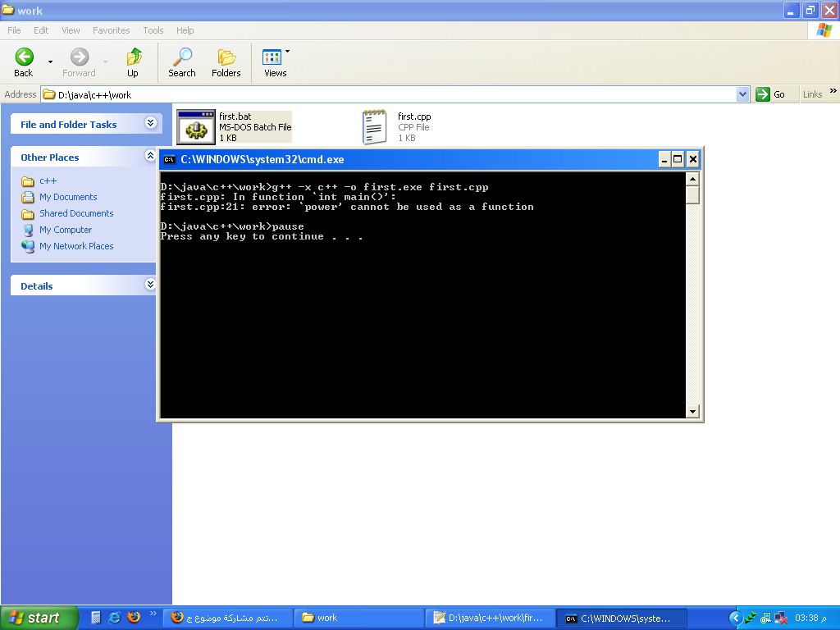Collapse the Other Places panel
840x630 pixels.
[151, 155]
